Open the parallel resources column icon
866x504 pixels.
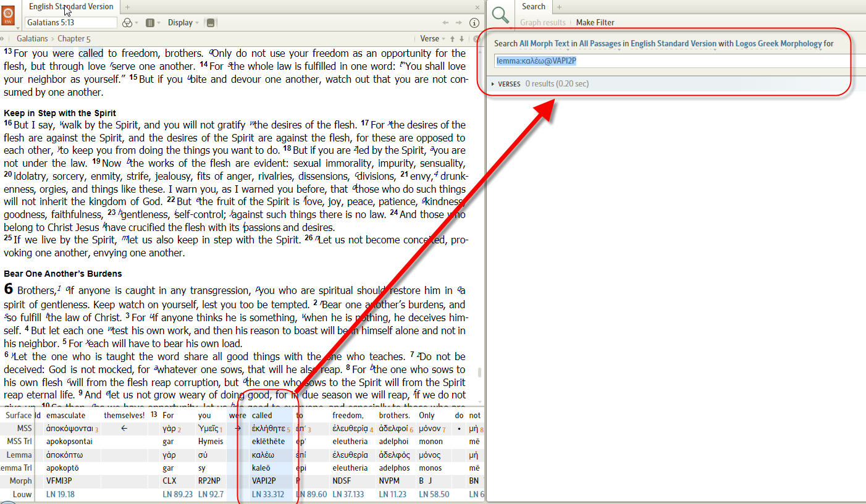coord(149,23)
